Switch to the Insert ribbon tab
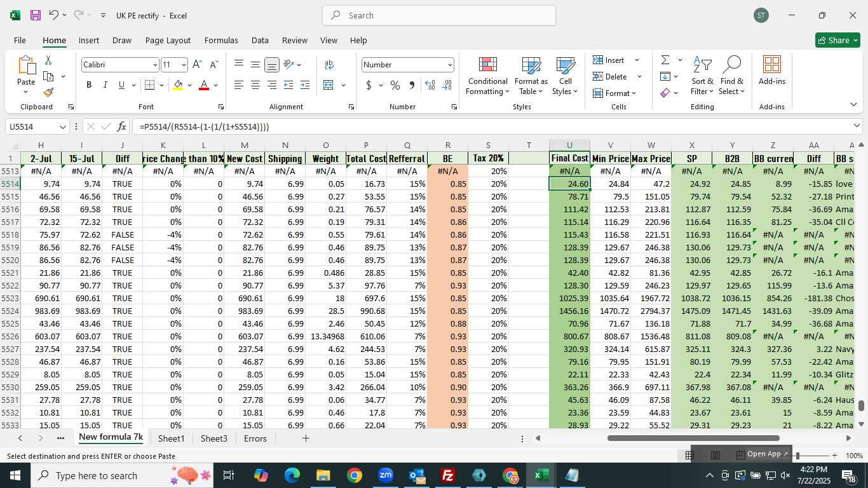This screenshot has height=488, width=868. click(89, 40)
